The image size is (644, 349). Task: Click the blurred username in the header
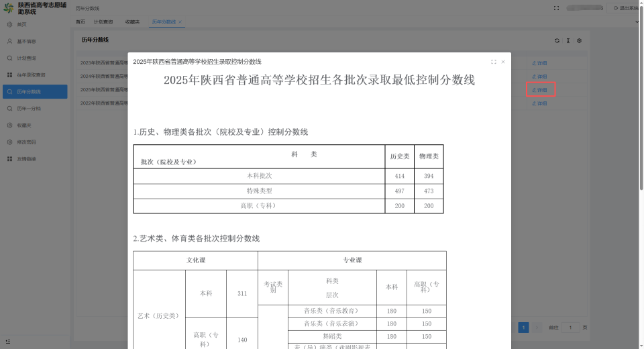[584, 8]
